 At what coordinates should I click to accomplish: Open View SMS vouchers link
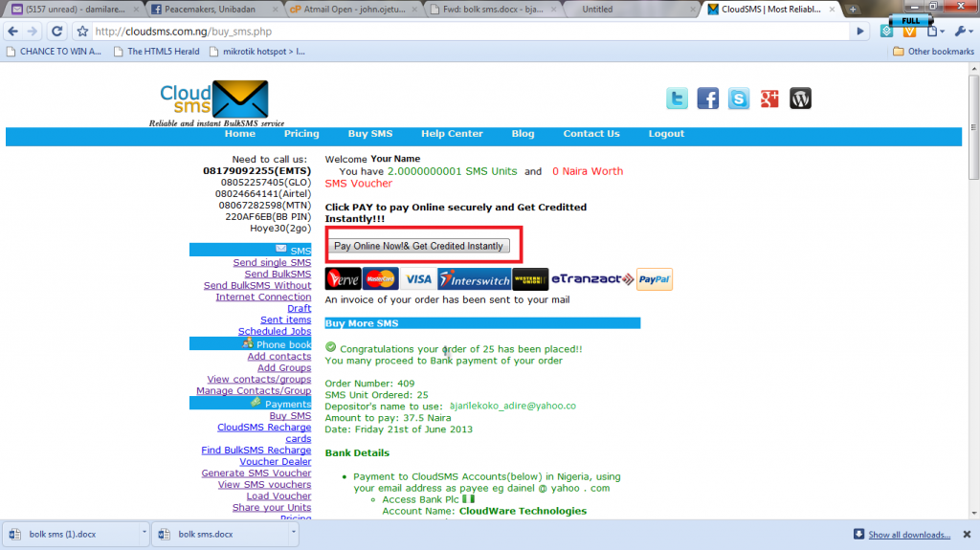[x=264, y=484]
